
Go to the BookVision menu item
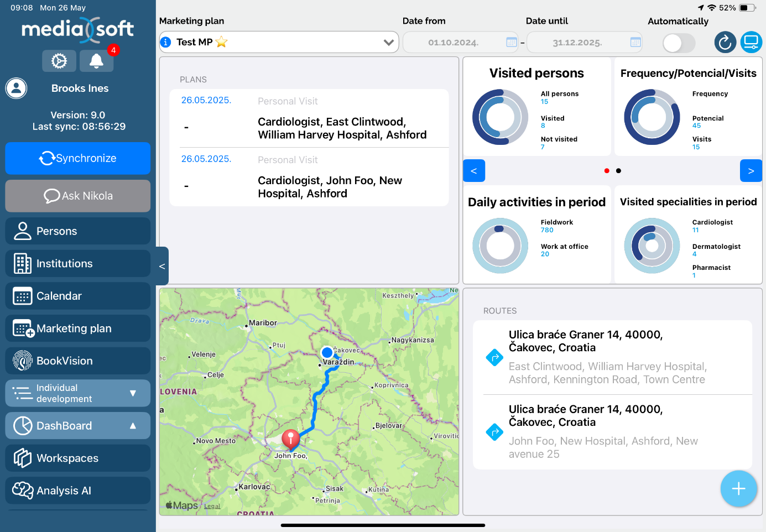[x=78, y=361]
